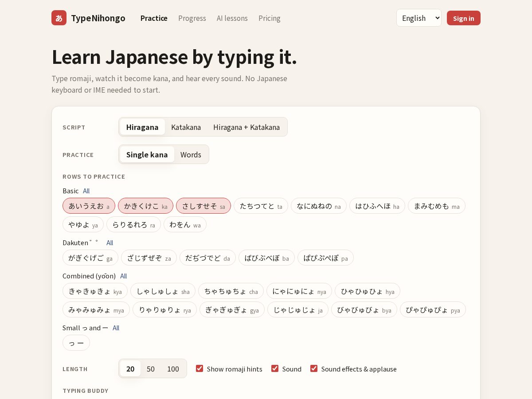Enable the じゃじゅじょ ja row

tap(298, 309)
